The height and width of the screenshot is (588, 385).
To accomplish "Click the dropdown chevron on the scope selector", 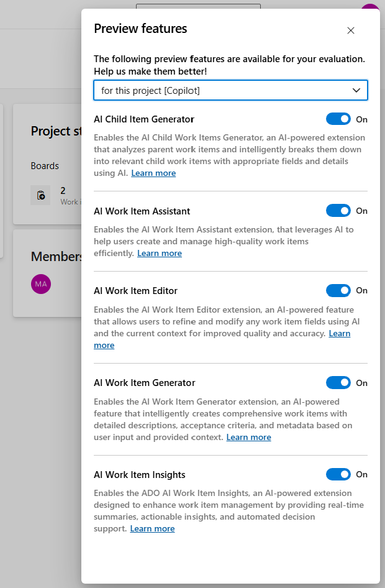I will coord(357,90).
